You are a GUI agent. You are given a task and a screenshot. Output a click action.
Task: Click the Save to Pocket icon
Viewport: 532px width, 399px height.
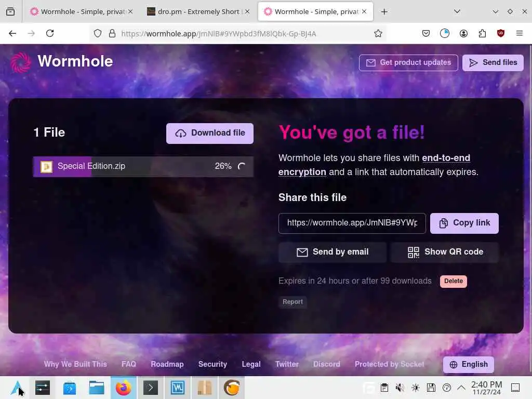tap(426, 33)
